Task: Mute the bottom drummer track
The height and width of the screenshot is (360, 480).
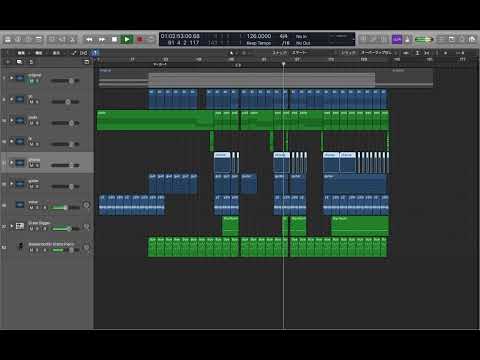Action: pyautogui.click(x=32, y=250)
